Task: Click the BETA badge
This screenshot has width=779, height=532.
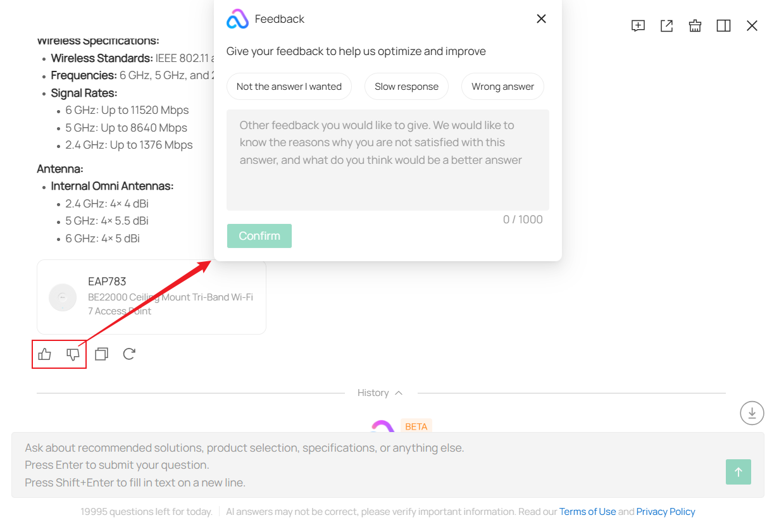Action: pos(416,426)
